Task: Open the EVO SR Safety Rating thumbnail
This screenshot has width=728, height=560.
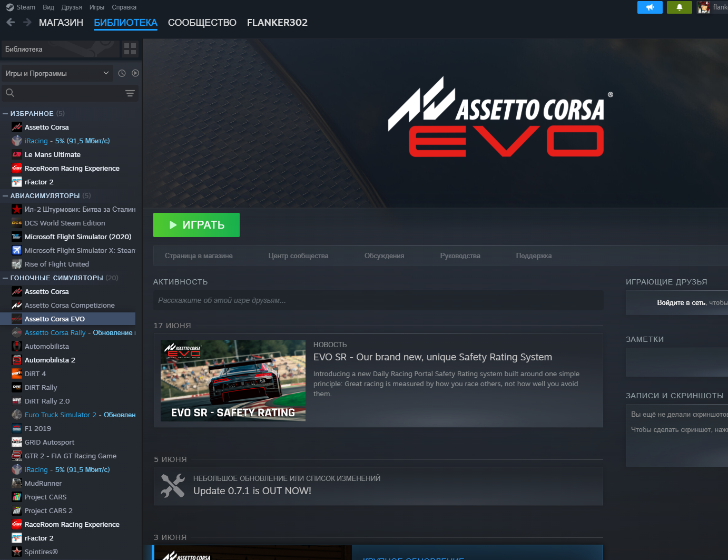Action: click(x=233, y=380)
